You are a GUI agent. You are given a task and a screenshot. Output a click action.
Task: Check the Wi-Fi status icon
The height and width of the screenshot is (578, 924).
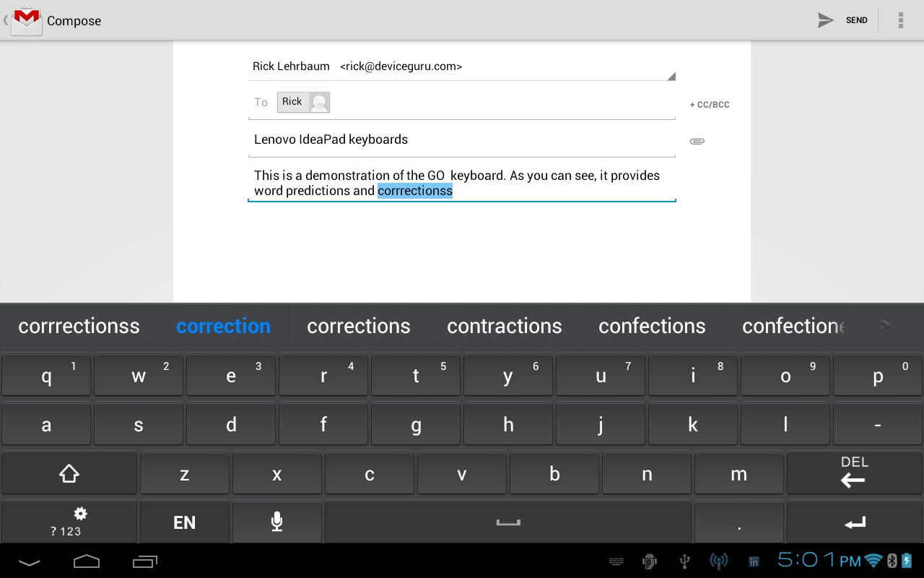tap(873, 561)
